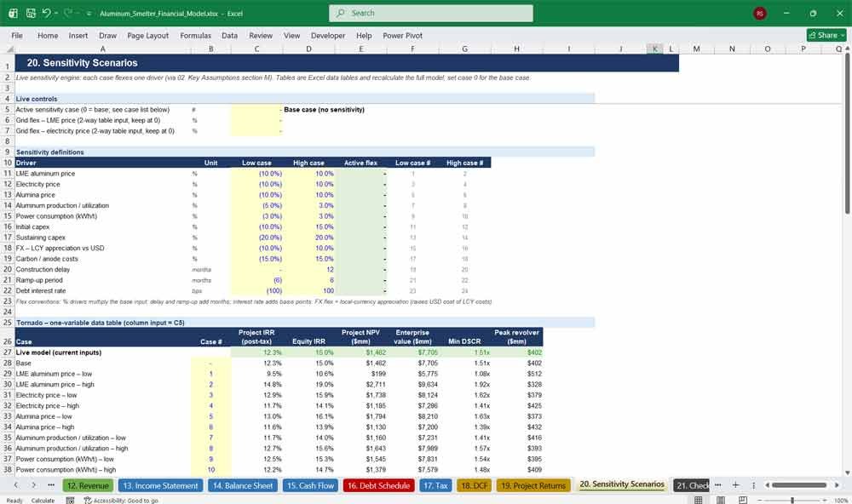Viewport: 852px width, 504px height.
Task: Switch to the 18. DCF sheet tab
Action: pyautogui.click(x=475, y=485)
